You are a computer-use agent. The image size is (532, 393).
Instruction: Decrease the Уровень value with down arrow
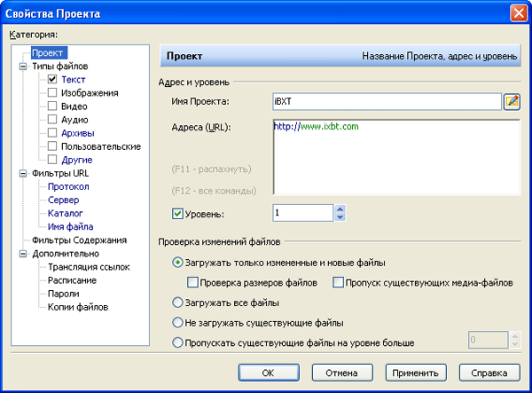(340, 217)
